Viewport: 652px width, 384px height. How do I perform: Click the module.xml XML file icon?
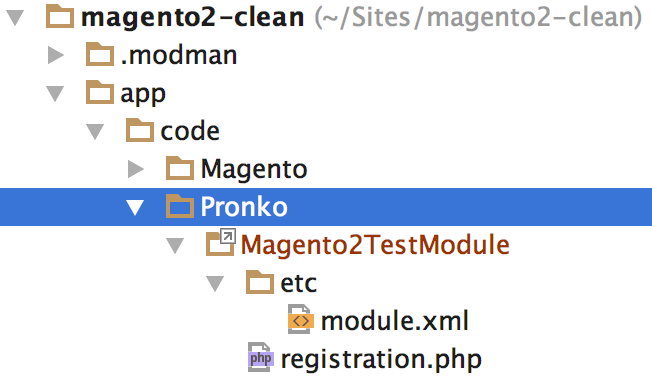coord(301,320)
